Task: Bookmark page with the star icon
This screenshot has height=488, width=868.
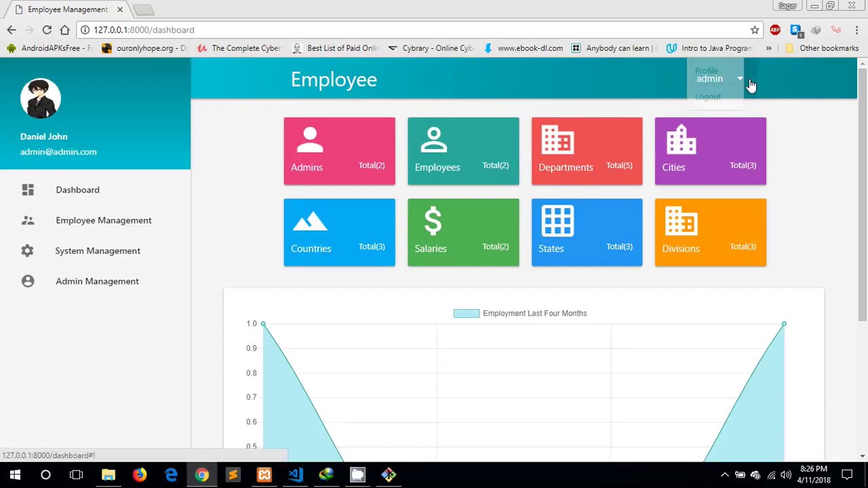Action: [x=755, y=30]
